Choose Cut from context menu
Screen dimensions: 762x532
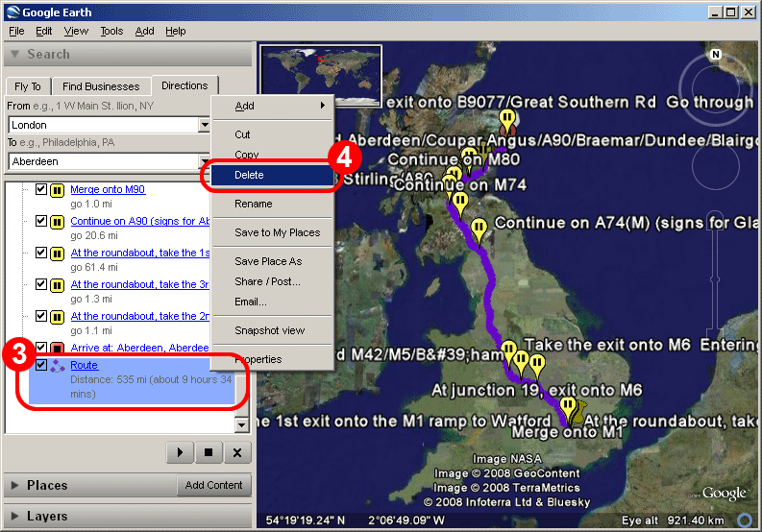point(273,134)
